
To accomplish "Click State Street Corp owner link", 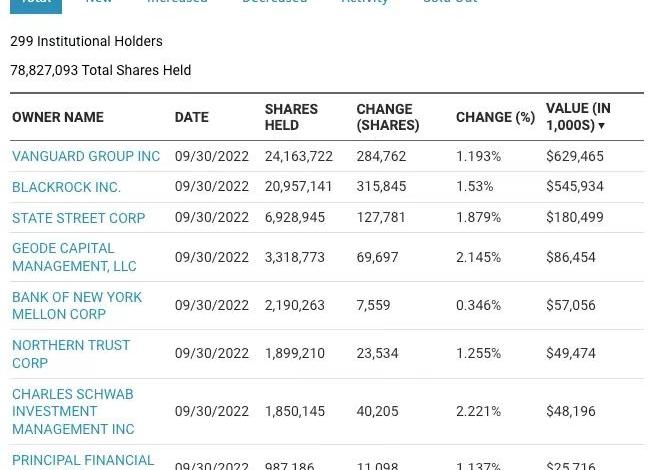I will tap(78, 218).
